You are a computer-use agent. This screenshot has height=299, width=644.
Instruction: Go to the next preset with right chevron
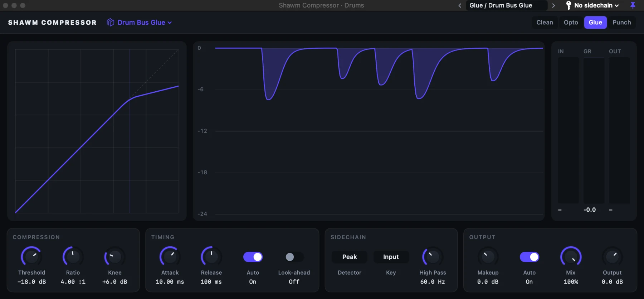(553, 5)
